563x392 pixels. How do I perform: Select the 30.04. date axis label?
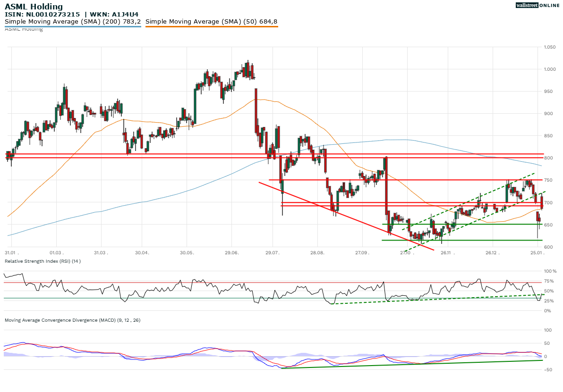142,253
